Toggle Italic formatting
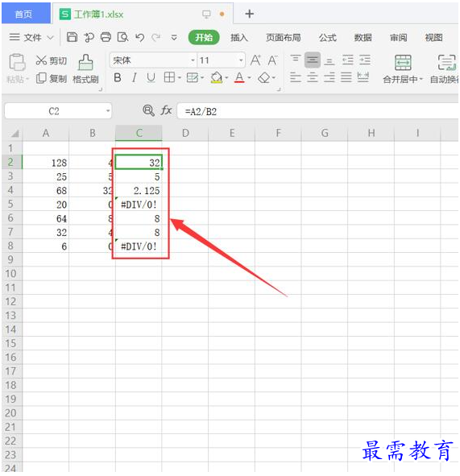Image resolution: width=460 pixels, height=476 pixels. (x=134, y=78)
